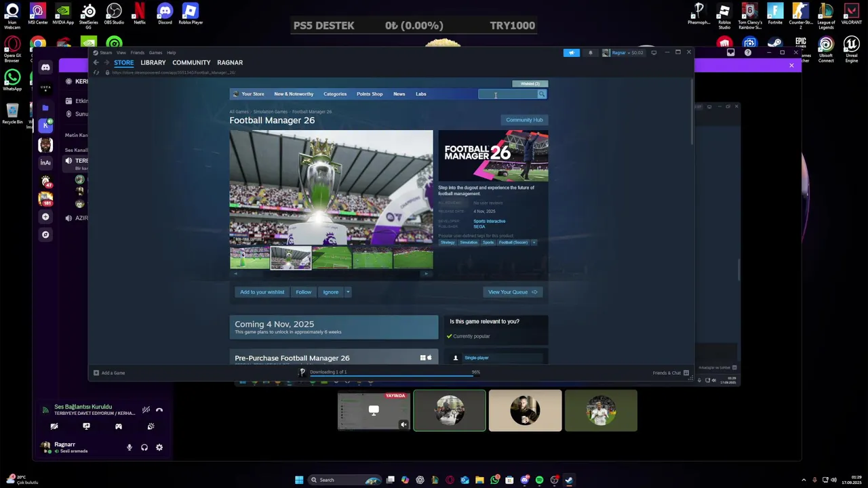The image size is (868, 488).
Task: Expand the Ignore options dropdown arrow
Action: tap(348, 292)
